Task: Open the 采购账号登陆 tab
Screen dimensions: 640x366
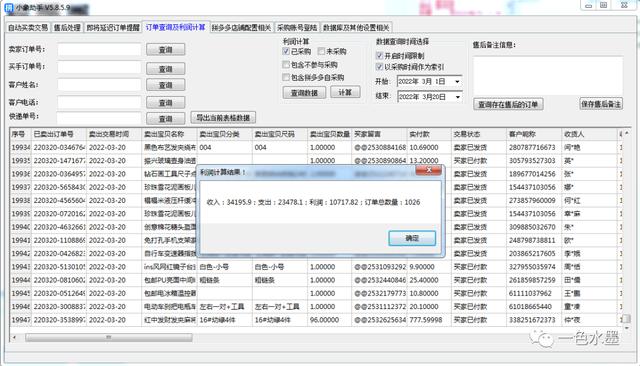Action: 297,27
